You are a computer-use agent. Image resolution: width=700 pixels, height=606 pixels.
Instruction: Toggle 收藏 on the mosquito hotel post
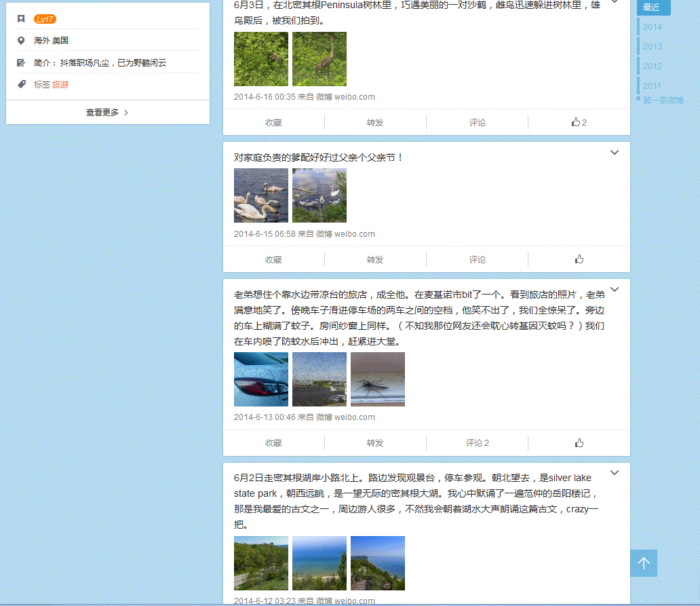click(x=273, y=443)
